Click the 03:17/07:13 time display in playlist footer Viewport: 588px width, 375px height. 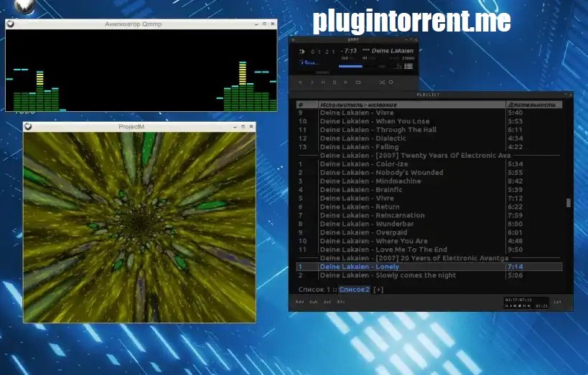coord(518,300)
